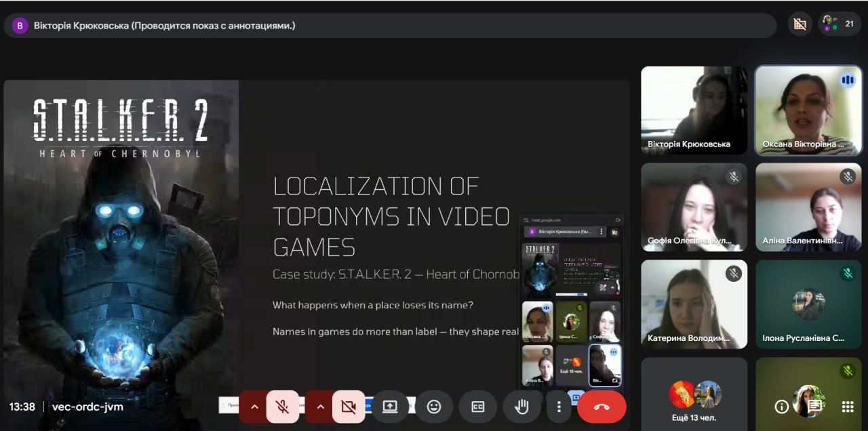Open the three-dot more options menu
Image resolution: width=868 pixels, height=431 pixels.
coord(559,407)
